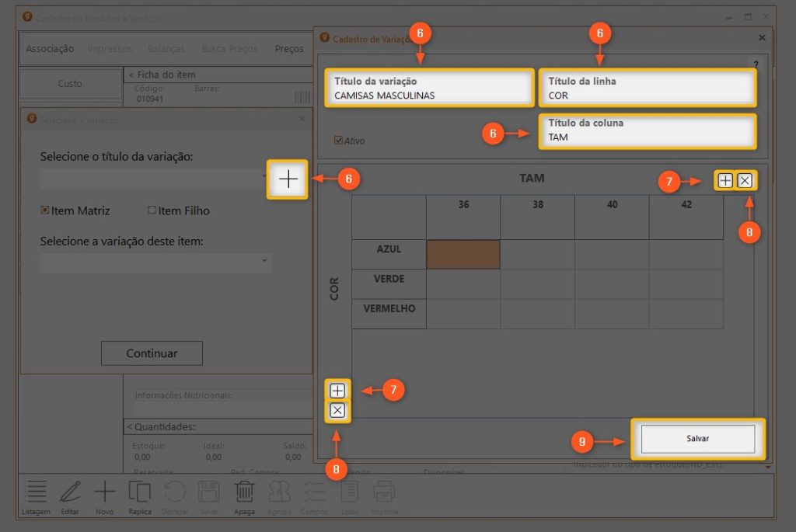Viewport: 796px width, 532px height.
Task: Expand the item variation dropdown
Action: coord(155,262)
